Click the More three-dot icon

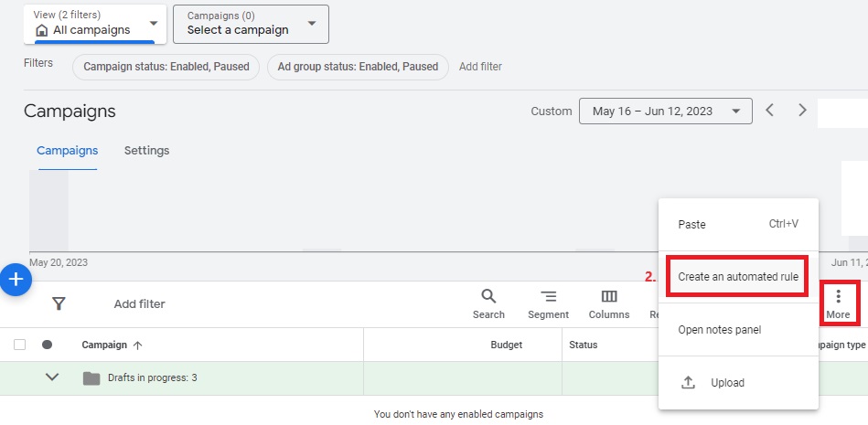(x=838, y=303)
